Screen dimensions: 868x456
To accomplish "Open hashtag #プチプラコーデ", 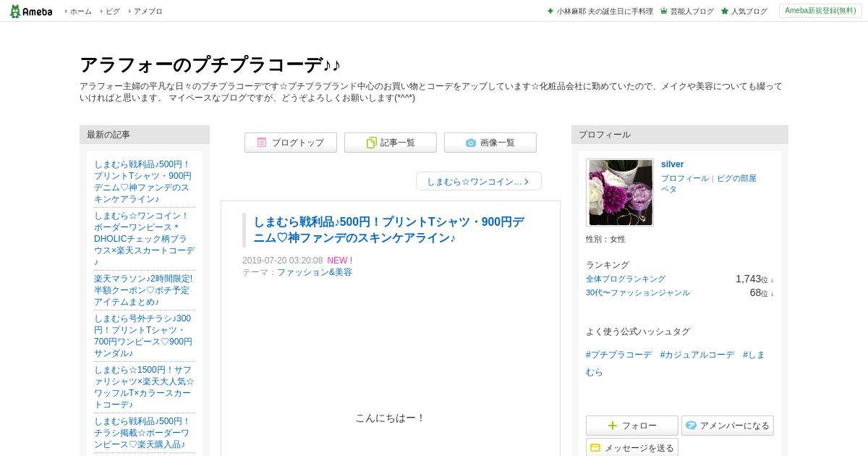I will click(619, 355).
